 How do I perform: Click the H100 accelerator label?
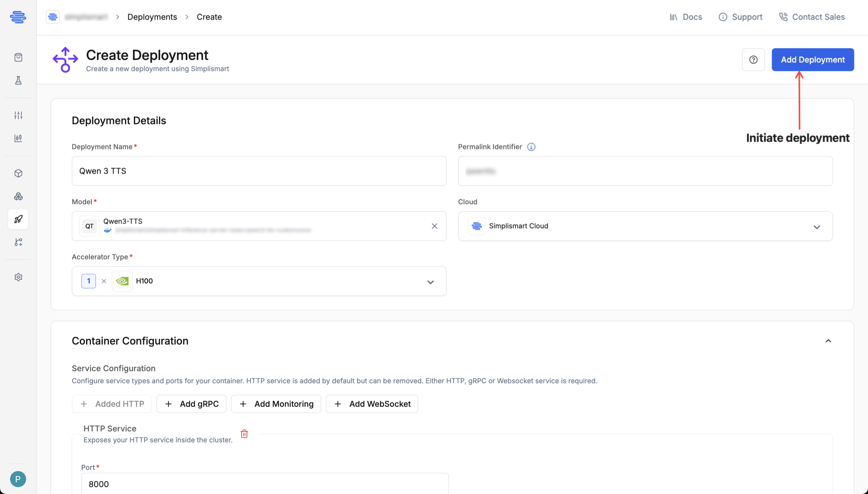(144, 281)
